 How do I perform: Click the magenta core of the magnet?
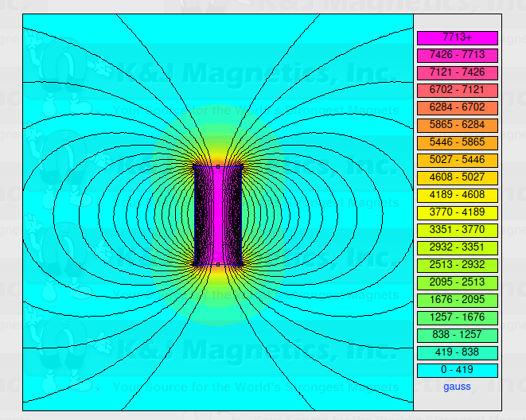point(218,216)
